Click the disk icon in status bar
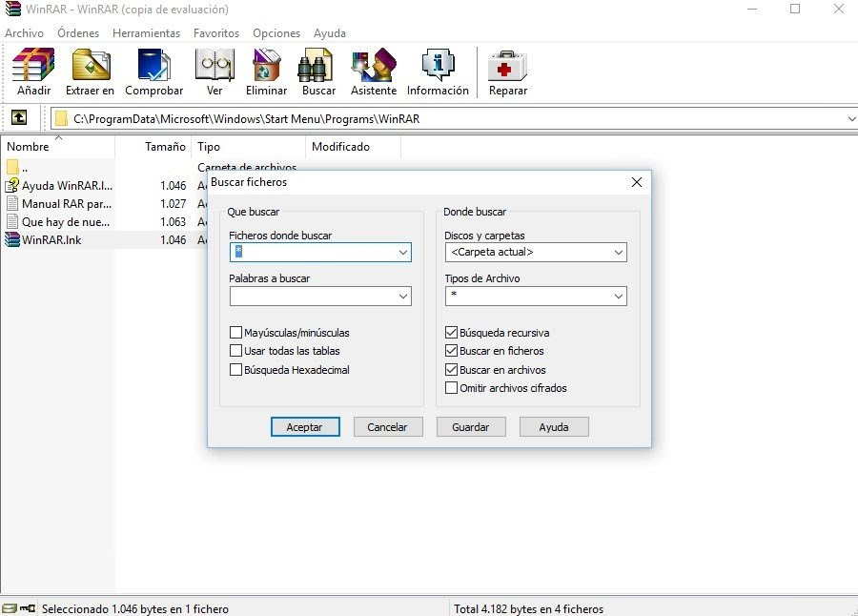This screenshot has height=616, width=858. [x=10, y=608]
